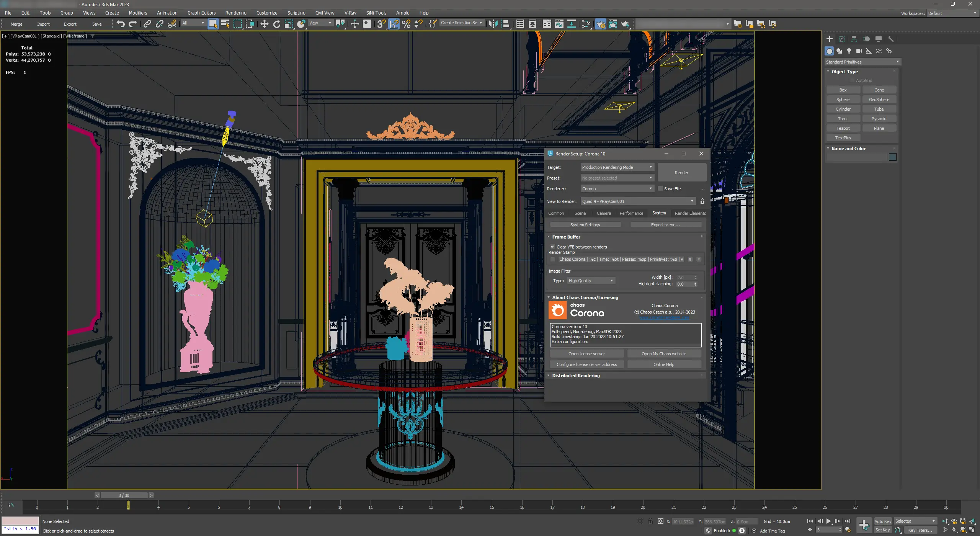980x536 pixels.
Task: Toggle Angle Snap in the toolbar
Action: click(x=394, y=24)
